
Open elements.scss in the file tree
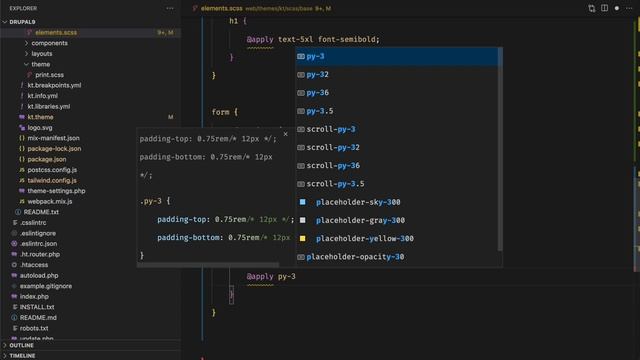point(56,32)
